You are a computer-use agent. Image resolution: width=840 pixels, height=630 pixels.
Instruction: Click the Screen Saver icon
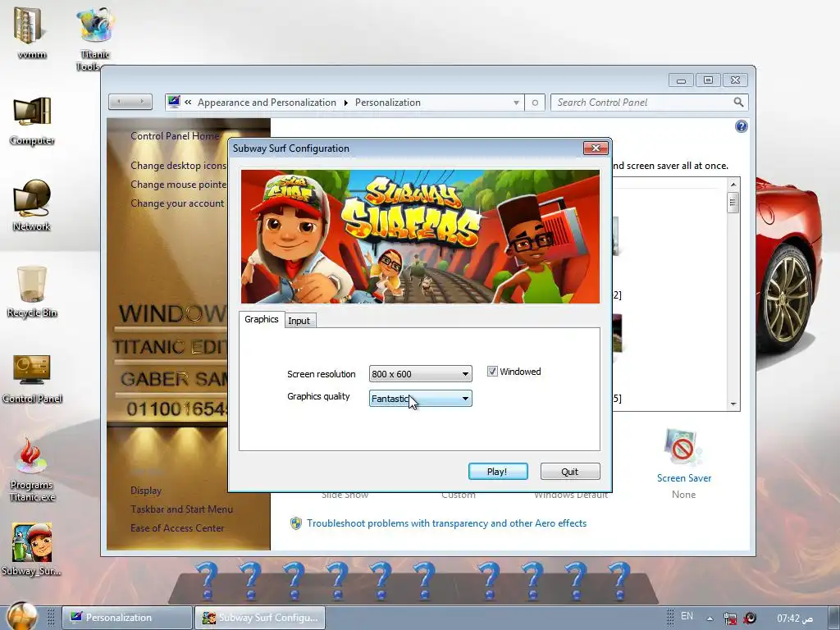pos(682,447)
